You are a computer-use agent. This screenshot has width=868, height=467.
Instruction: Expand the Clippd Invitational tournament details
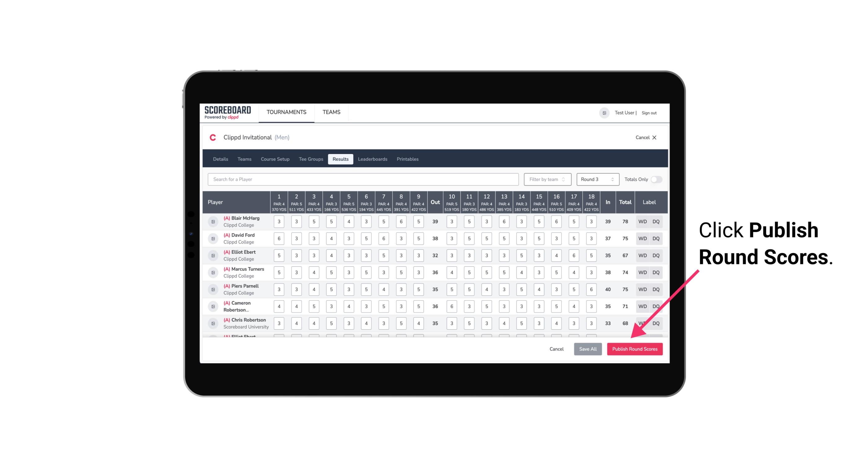click(220, 159)
